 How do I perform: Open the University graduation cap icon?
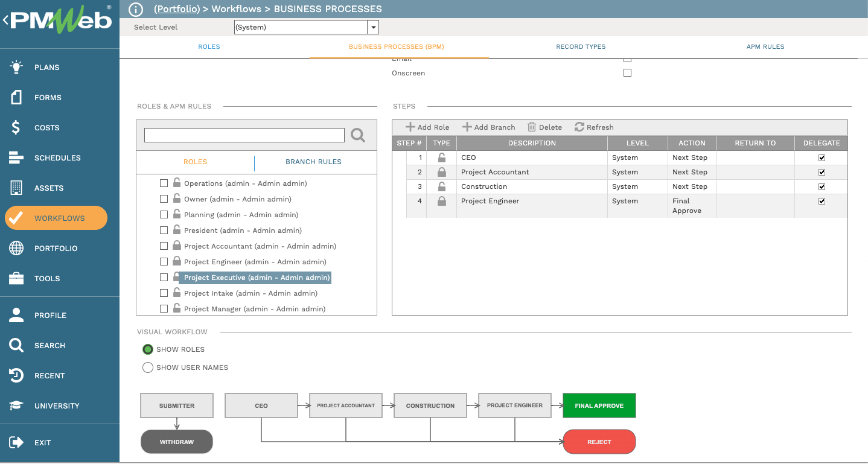(16, 405)
